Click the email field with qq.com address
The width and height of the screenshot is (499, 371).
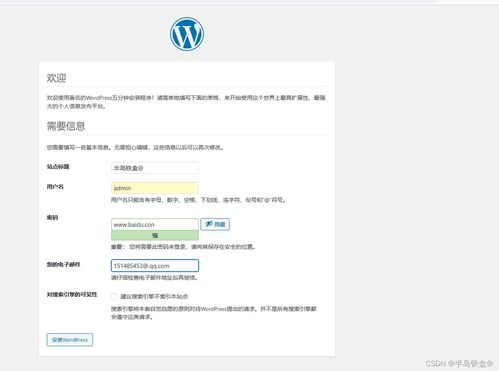point(155,266)
